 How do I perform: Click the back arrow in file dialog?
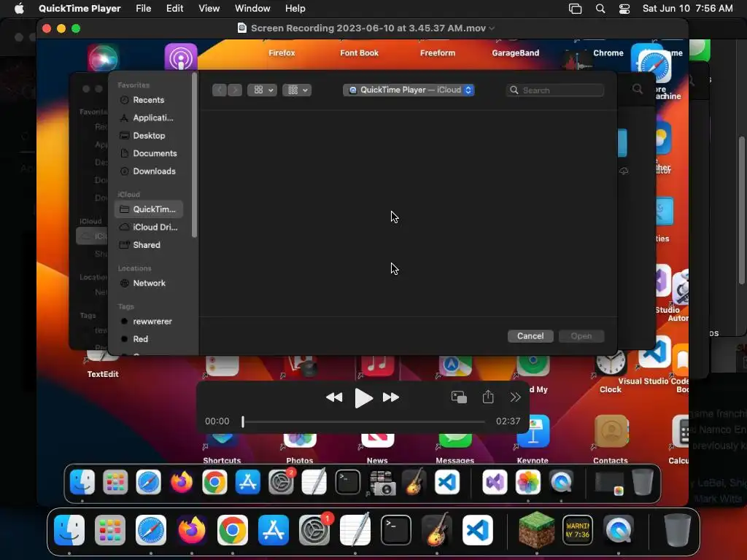(220, 90)
